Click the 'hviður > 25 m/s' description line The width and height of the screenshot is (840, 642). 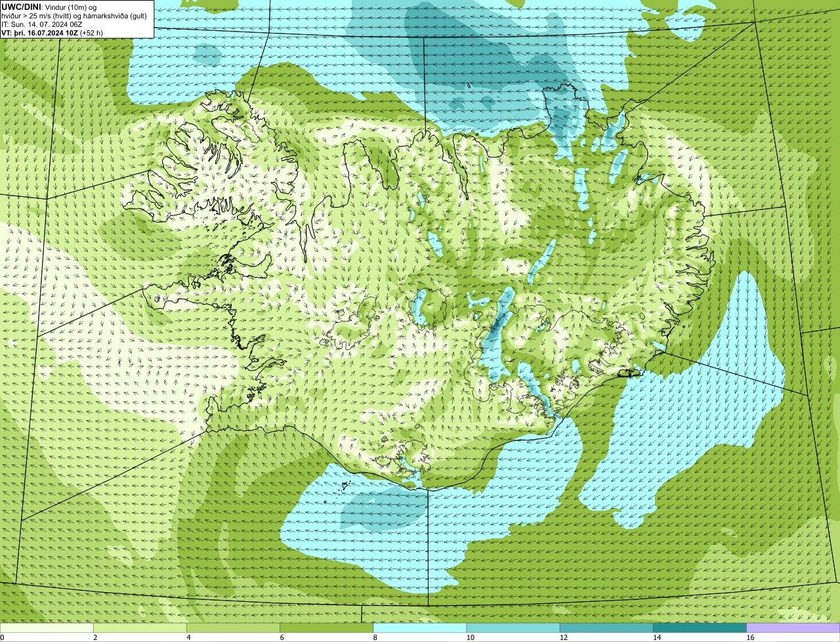click(74, 16)
